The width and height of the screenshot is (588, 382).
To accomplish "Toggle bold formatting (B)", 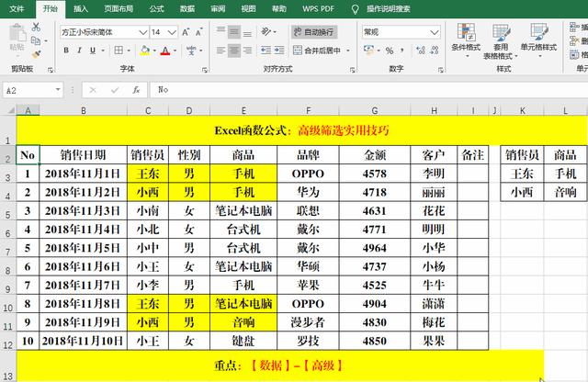I will click(x=66, y=51).
